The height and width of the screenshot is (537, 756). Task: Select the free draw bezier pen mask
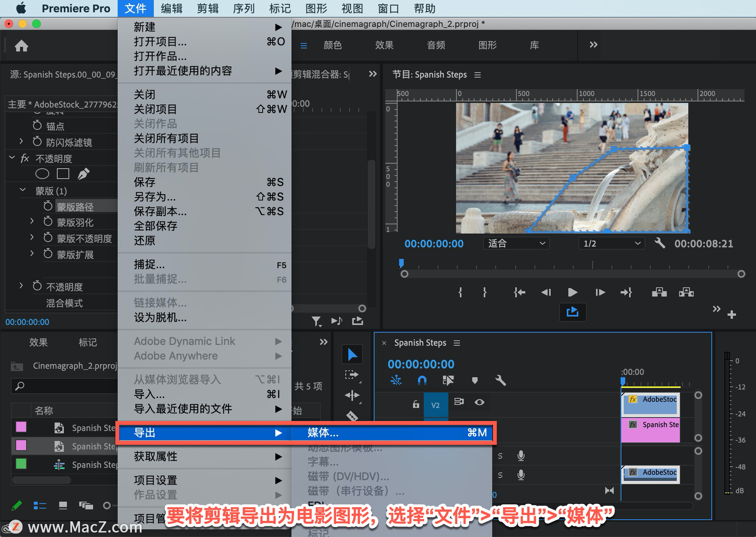coord(83,173)
